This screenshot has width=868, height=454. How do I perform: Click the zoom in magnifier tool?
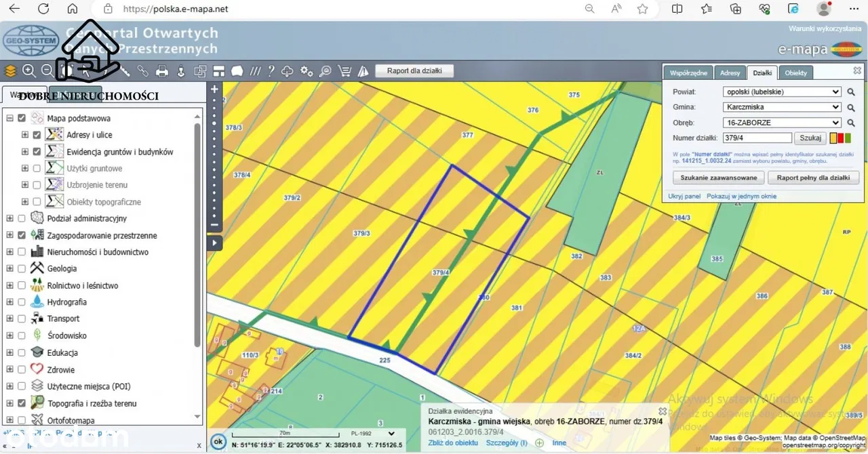tap(28, 71)
